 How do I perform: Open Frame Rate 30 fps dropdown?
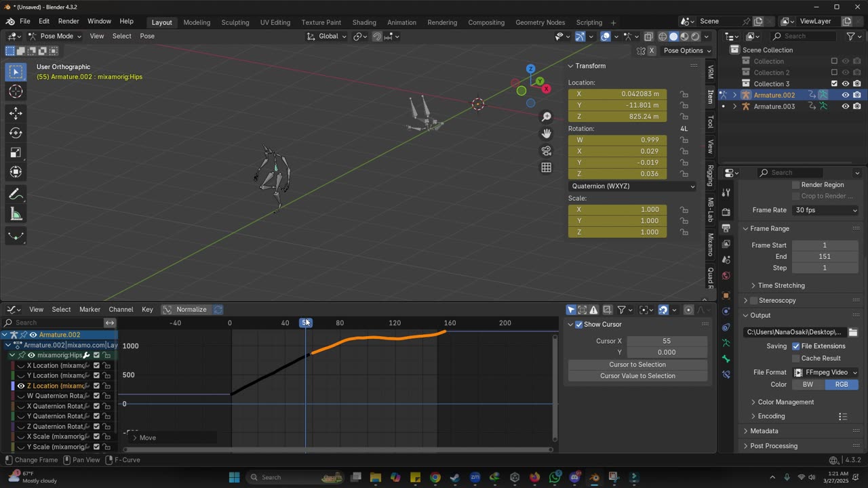click(825, 210)
